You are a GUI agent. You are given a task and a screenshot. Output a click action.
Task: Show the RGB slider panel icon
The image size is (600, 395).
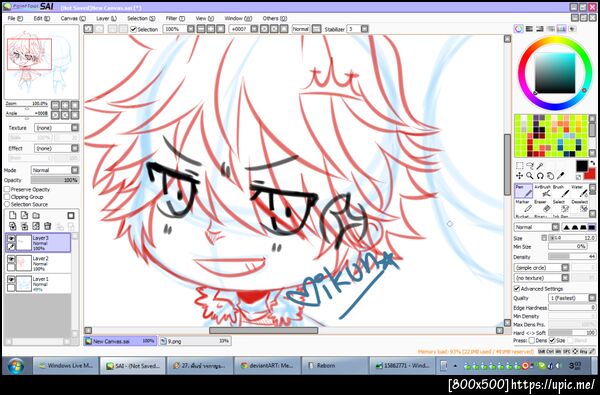530,29
